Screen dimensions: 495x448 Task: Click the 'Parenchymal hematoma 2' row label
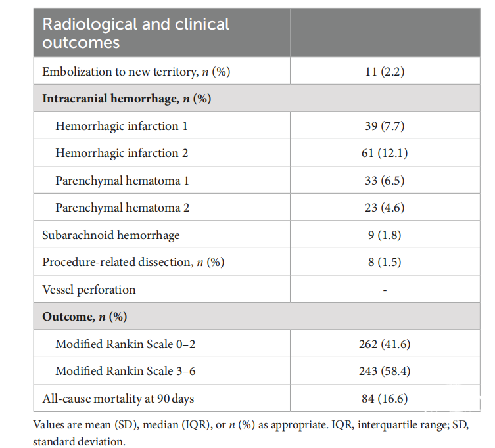122,208
